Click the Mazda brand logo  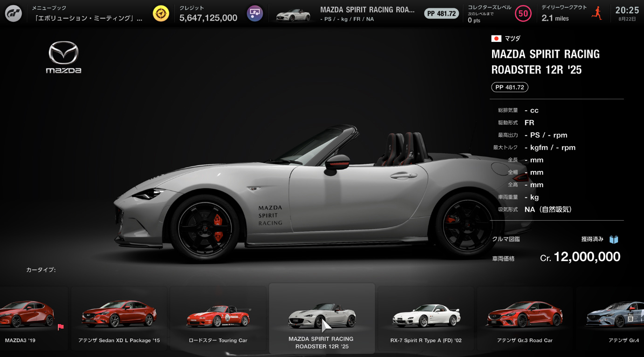pos(64,57)
